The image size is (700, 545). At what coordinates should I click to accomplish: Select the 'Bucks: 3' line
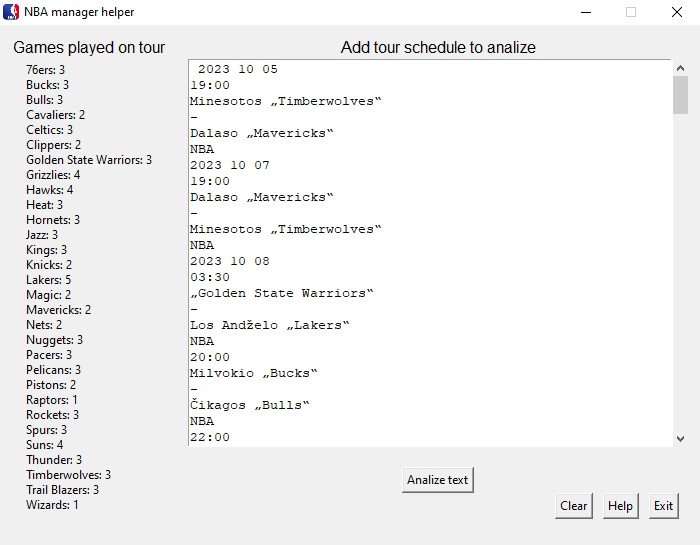click(47, 85)
